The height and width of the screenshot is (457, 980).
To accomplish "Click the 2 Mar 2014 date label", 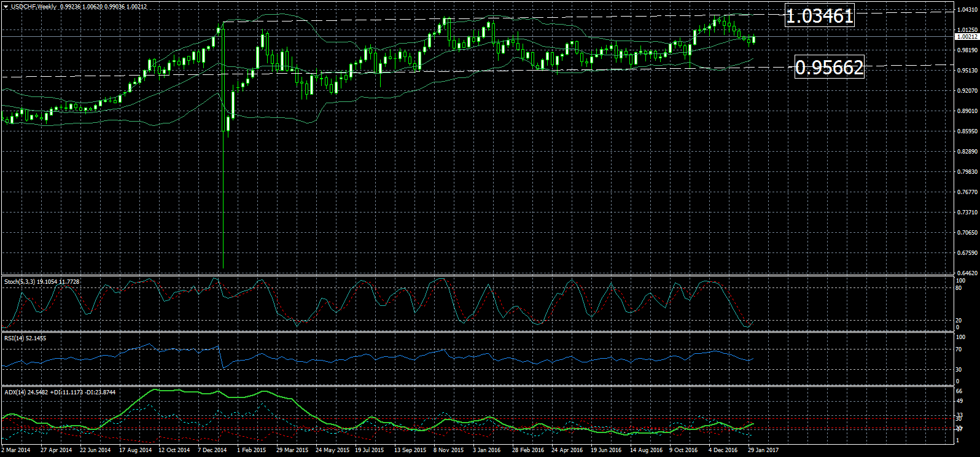I will [16, 450].
